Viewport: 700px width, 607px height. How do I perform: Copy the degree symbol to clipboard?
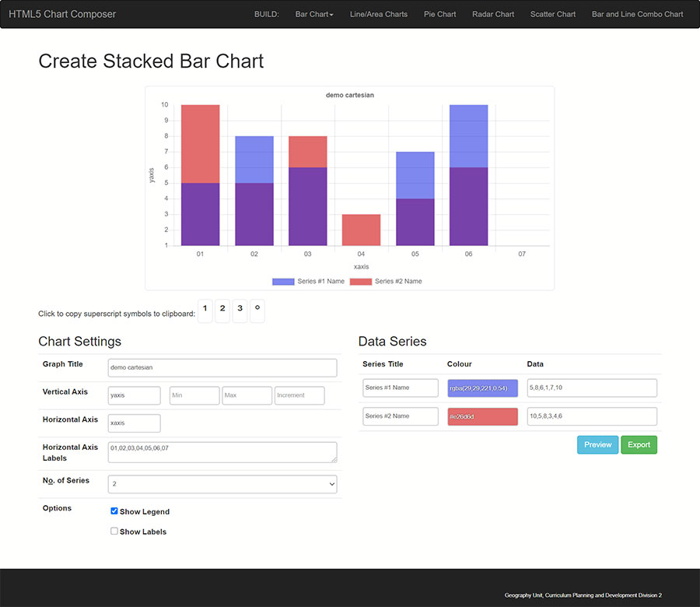click(x=257, y=310)
